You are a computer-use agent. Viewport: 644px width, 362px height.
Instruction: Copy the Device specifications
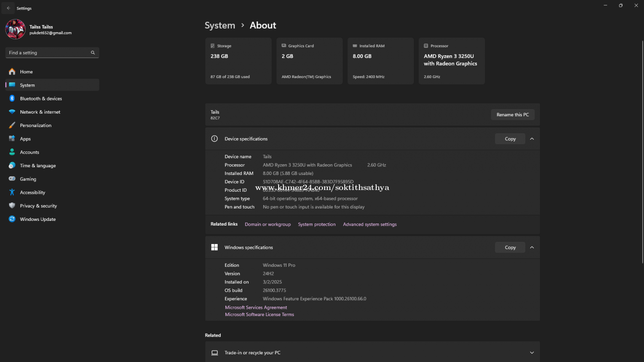(510, 139)
